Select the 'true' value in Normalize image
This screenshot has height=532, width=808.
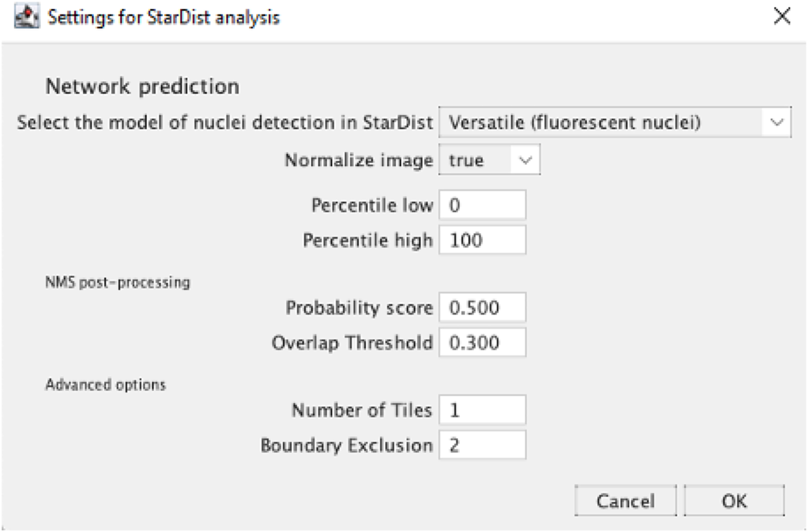pos(475,160)
